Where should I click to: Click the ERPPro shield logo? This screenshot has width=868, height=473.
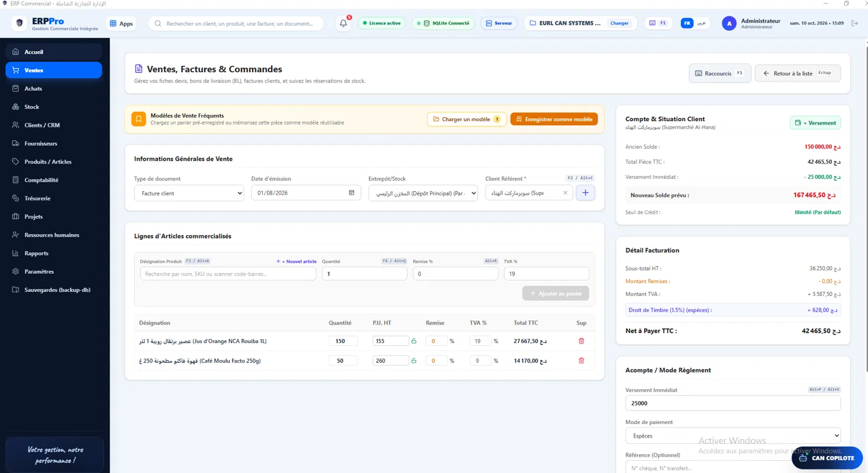tap(20, 23)
